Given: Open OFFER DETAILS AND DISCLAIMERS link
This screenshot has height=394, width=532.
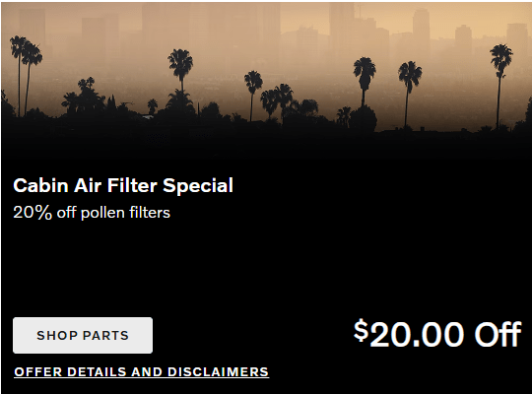Looking at the screenshot, I should pyautogui.click(x=142, y=372).
